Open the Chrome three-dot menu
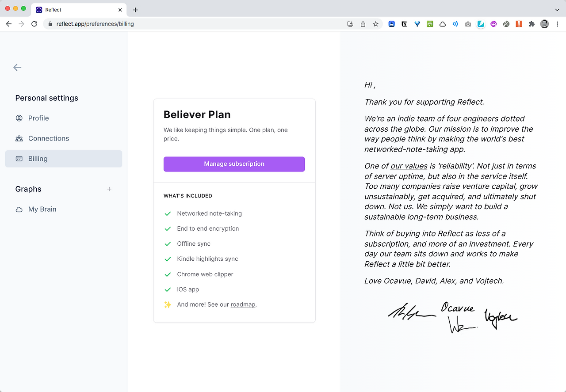Viewport: 566px width, 392px height. coord(557,24)
